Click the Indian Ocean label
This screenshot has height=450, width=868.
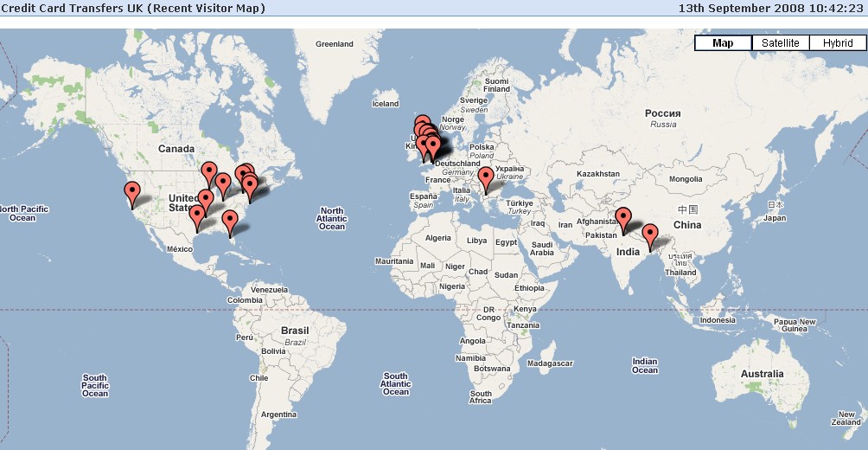pos(644,366)
